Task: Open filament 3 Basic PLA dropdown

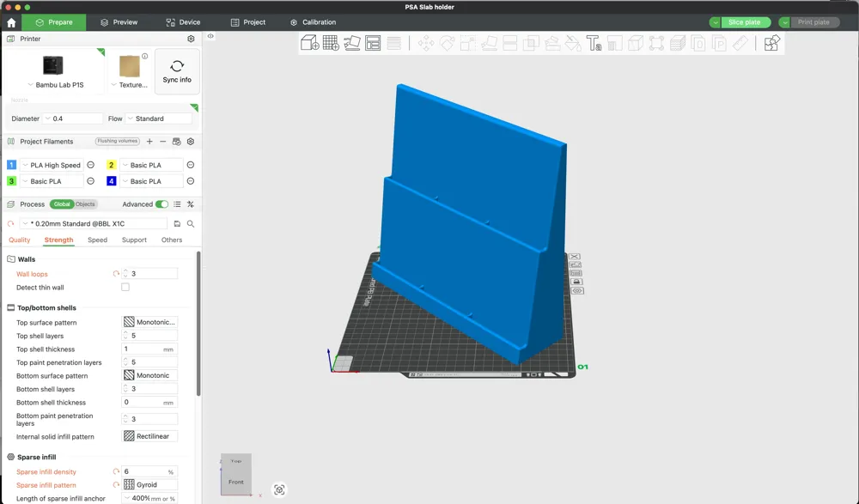Action: 52,181
